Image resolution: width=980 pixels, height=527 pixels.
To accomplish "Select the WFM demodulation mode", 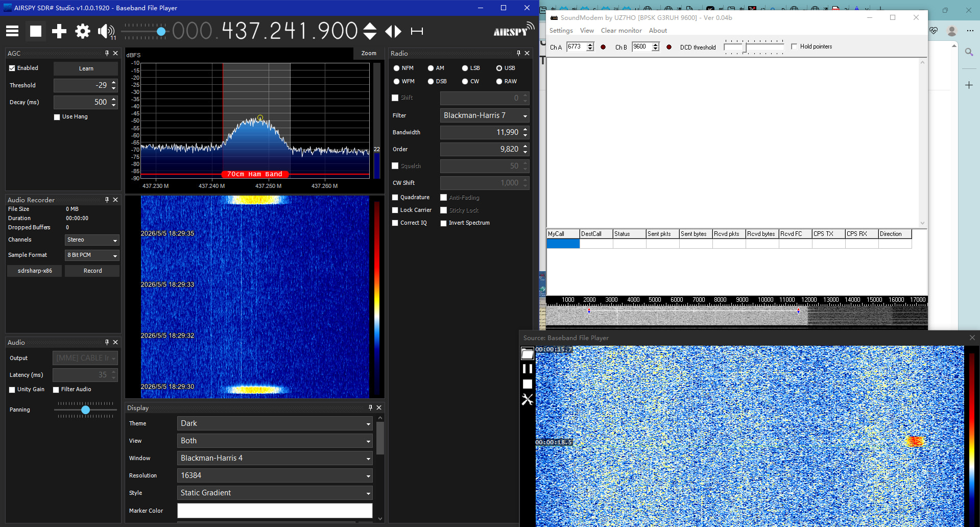I will (x=396, y=81).
